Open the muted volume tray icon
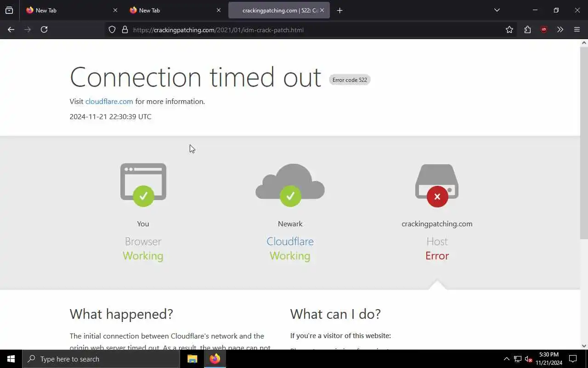The image size is (588, 368). point(528,359)
